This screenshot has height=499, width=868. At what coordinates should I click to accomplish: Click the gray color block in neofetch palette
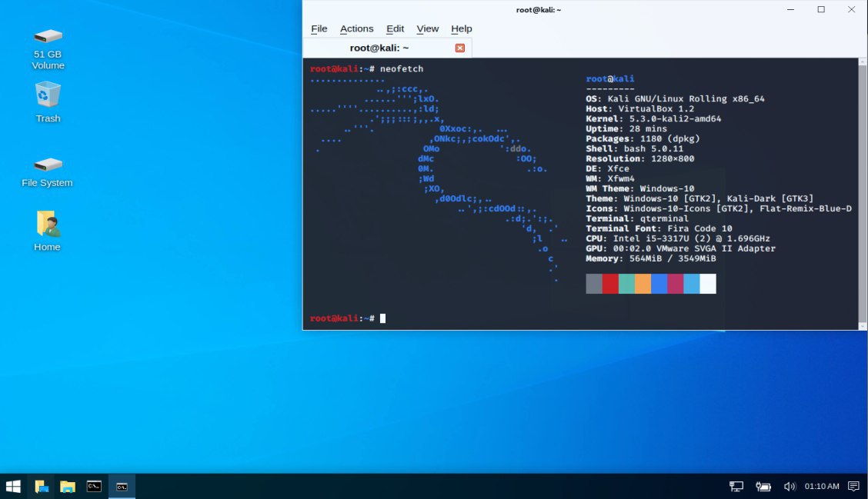[x=594, y=284]
